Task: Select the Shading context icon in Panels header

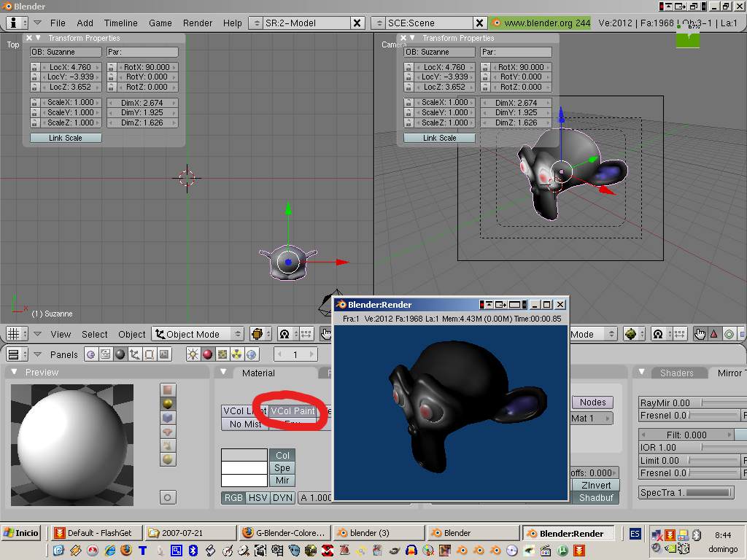Action: (x=120, y=354)
